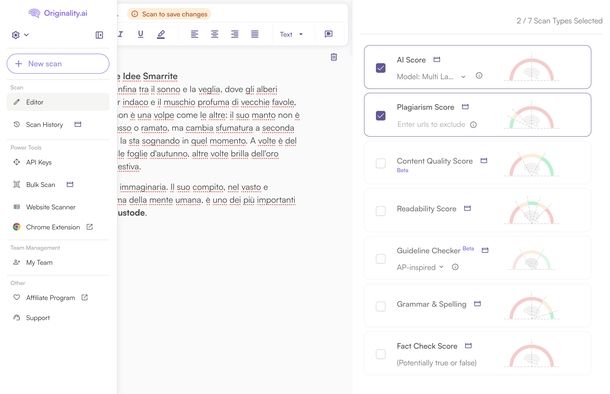Toggle italic formatting

(121, 34)
